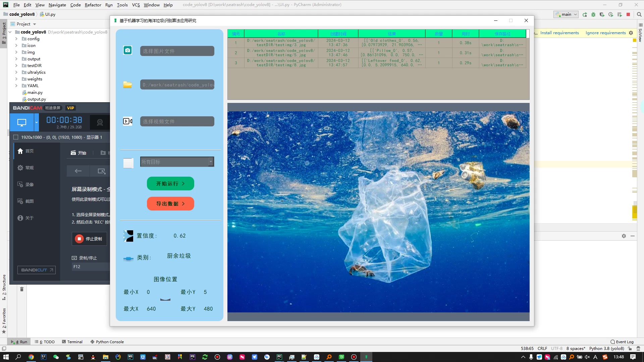Expand the output folder

click(x=16, y=59)
